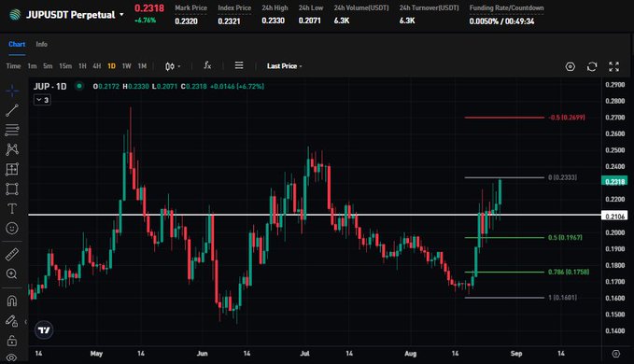Screen dimensions: 634x364
Task: Toggle stay in drawing mode
Action: click(12, 321)
